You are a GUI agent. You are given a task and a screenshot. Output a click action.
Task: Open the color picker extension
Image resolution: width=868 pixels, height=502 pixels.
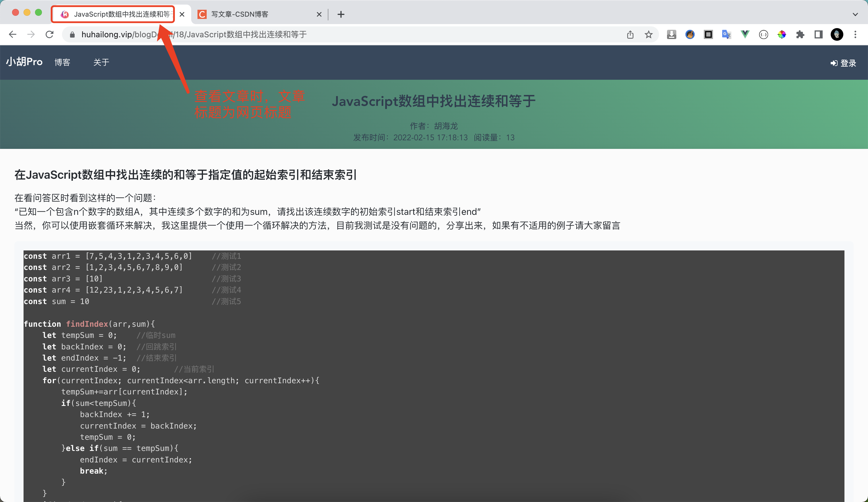[x=782, y=34]
